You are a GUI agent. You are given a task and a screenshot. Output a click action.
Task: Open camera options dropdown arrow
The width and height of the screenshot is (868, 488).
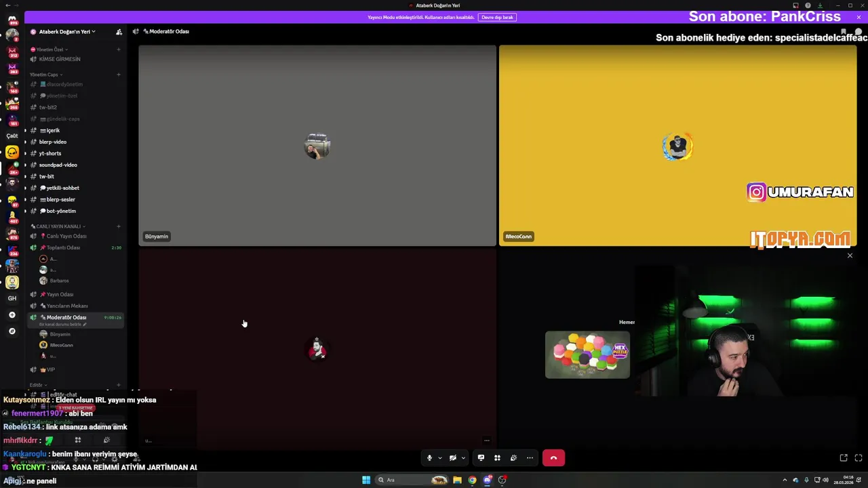pyautogui.click(x=463, y=458)
